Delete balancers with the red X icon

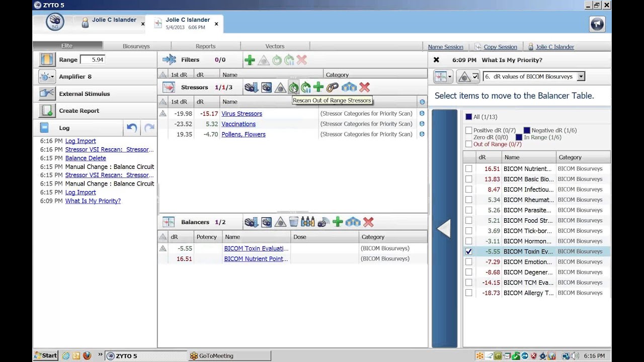pos(368,222)
